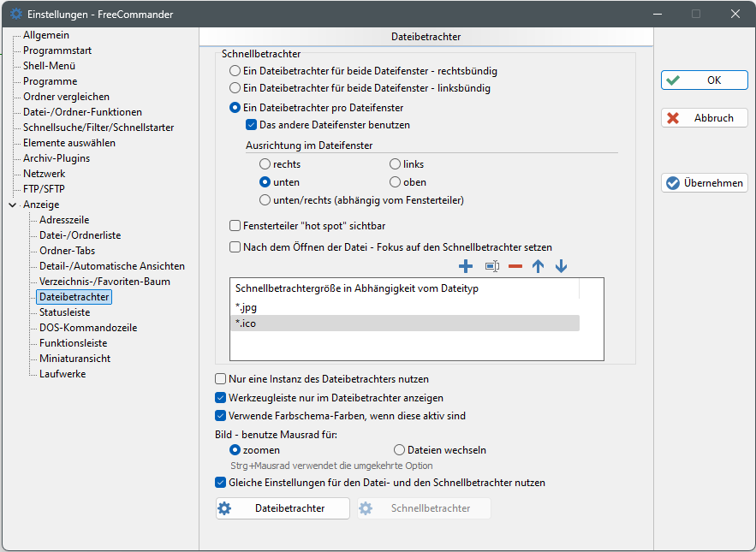
Task: Open Funktionsleiste settings page
Action: coord(74,344)
